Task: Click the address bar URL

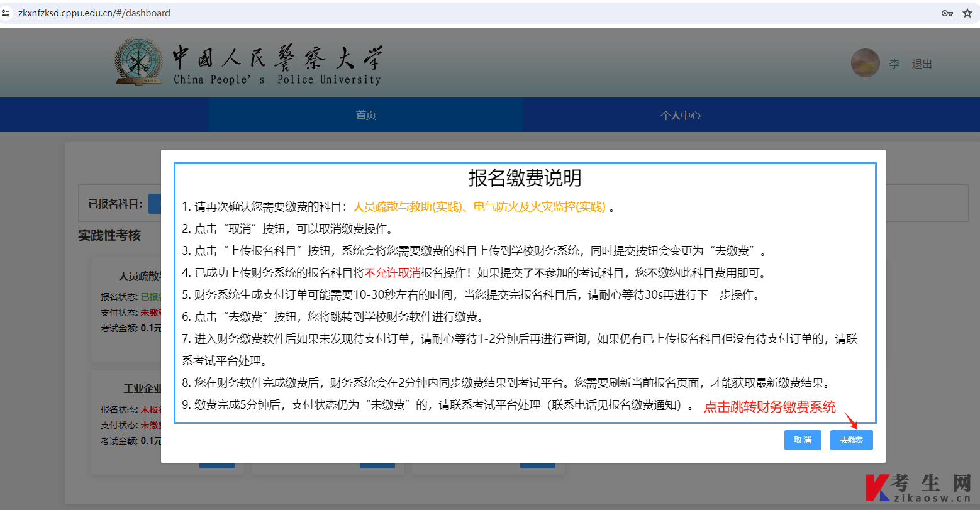Action: coord(94,13)
